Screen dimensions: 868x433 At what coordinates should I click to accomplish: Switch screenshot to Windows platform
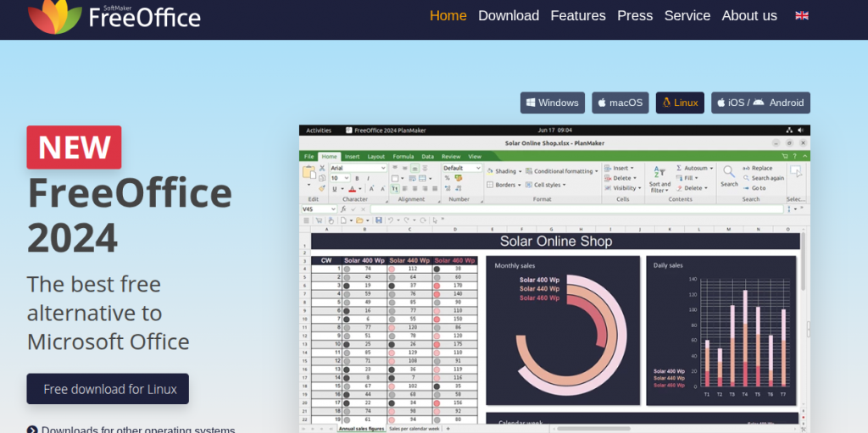[553, 103]
